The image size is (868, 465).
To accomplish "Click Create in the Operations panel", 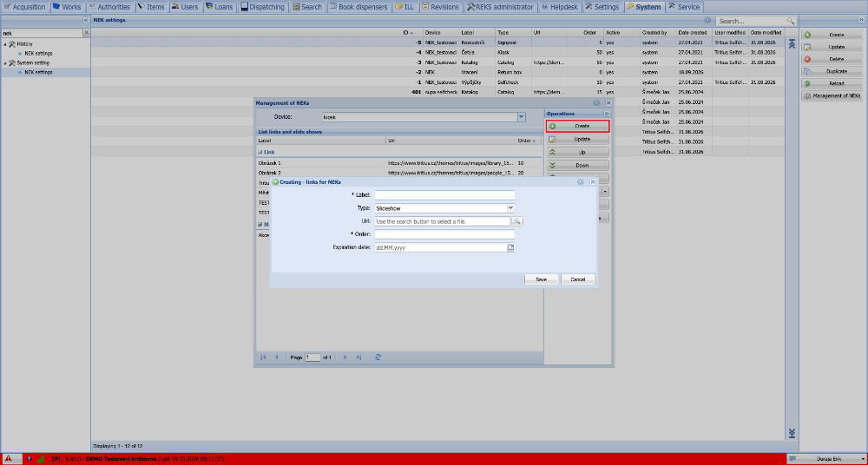I will [578, 126].
